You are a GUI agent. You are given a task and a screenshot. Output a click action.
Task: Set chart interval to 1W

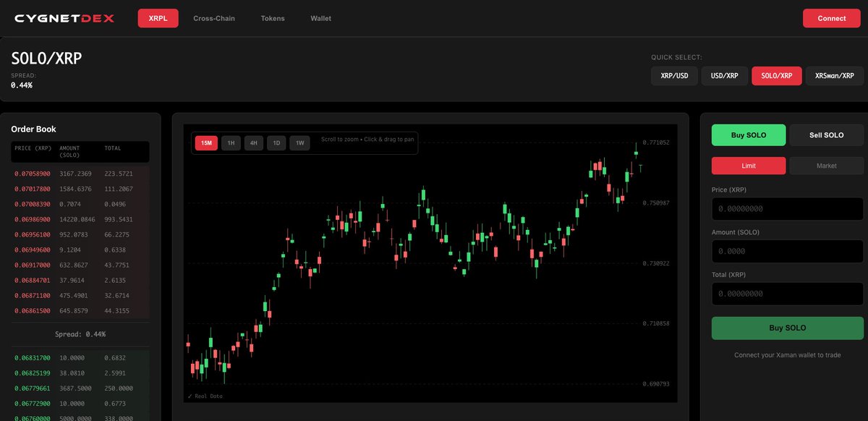pos(300,143)
